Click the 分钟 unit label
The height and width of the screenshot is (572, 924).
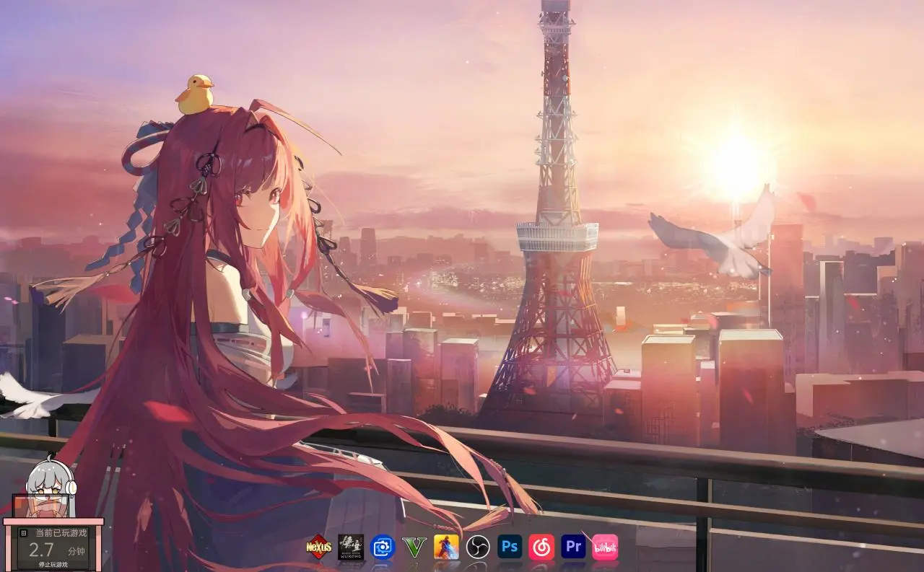(77, 551)
